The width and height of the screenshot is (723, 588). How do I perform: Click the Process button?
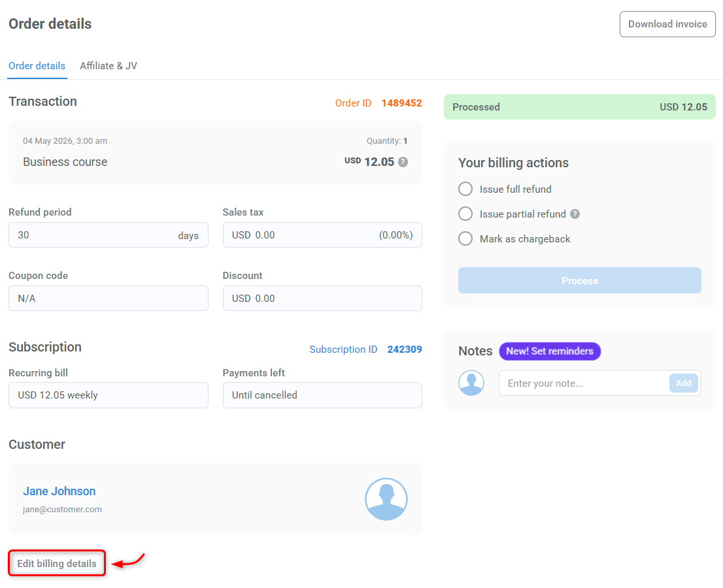[580, 280]
